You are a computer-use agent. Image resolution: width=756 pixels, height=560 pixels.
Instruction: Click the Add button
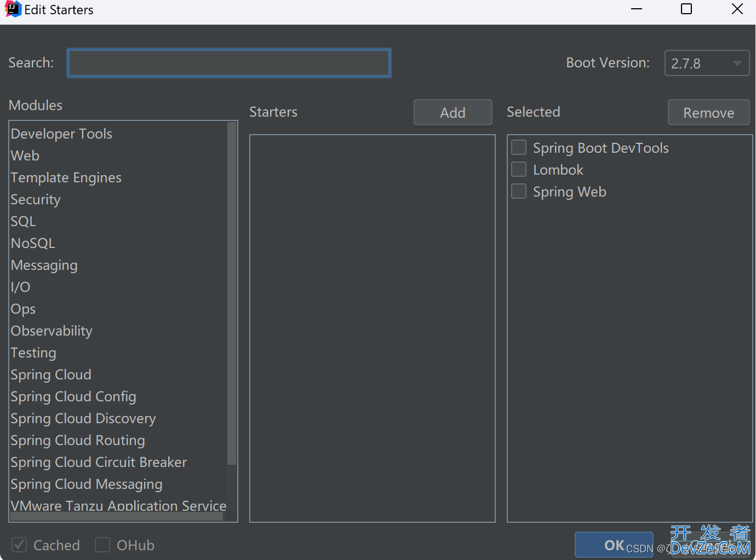[x=453, y=112]
